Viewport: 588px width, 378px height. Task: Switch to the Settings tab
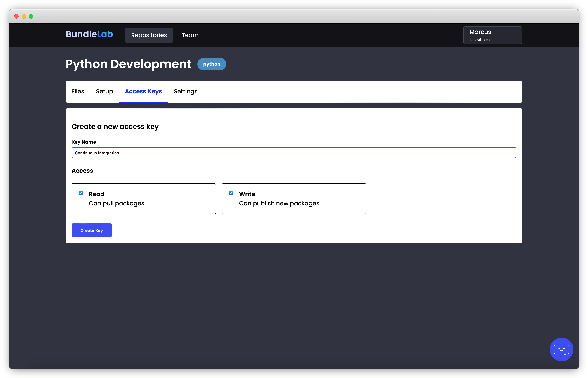(x=186, y=92)
